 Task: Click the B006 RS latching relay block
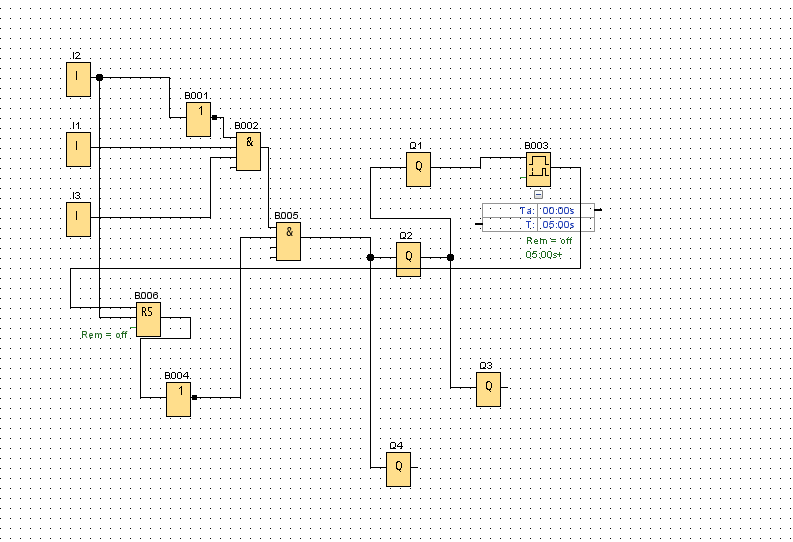coord(149,320)
